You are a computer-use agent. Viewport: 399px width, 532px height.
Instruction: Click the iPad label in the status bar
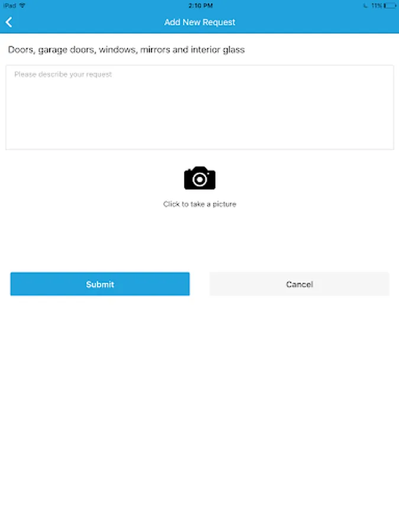[x=9, y=5]
